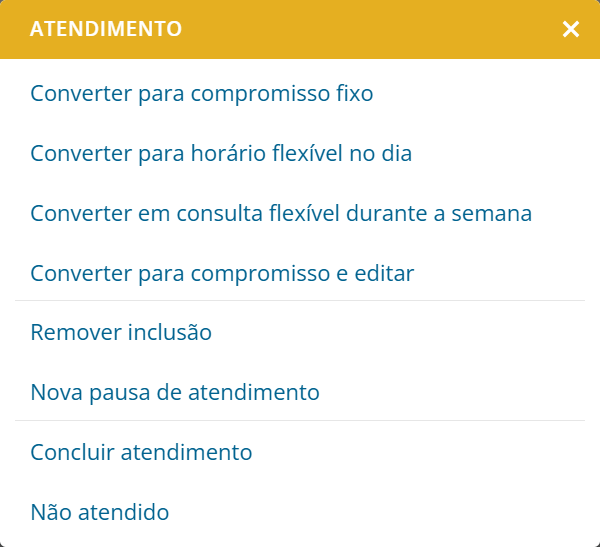Add a new service pause
Image resolution: width=600 pixels, height=547 pixels.
point(175,392)
